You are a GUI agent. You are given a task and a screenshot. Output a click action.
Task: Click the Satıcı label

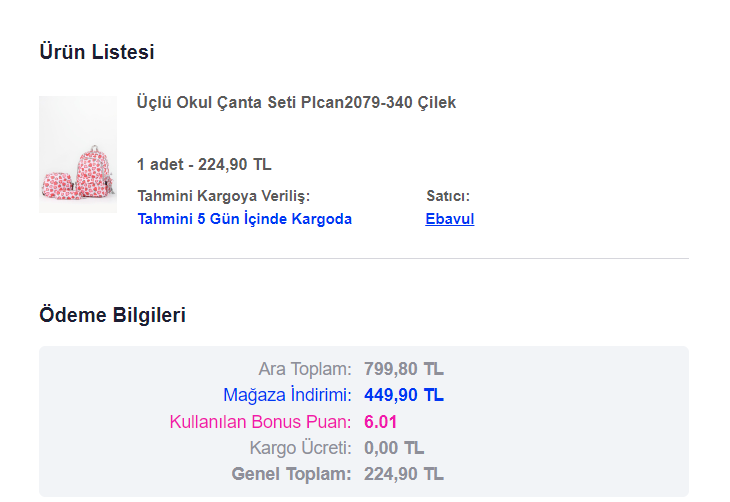pyautogui.click(x=448, y=196)
